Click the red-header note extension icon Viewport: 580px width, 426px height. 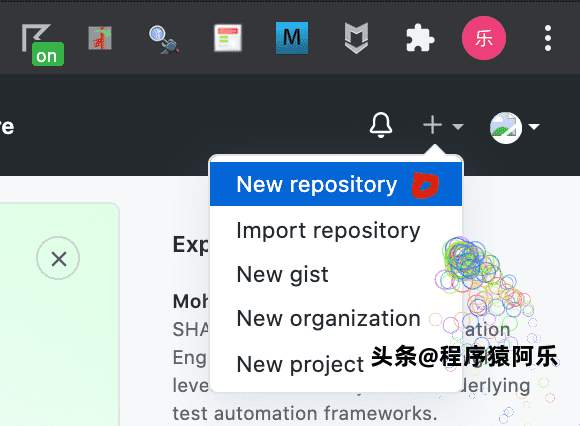(228, 38)
